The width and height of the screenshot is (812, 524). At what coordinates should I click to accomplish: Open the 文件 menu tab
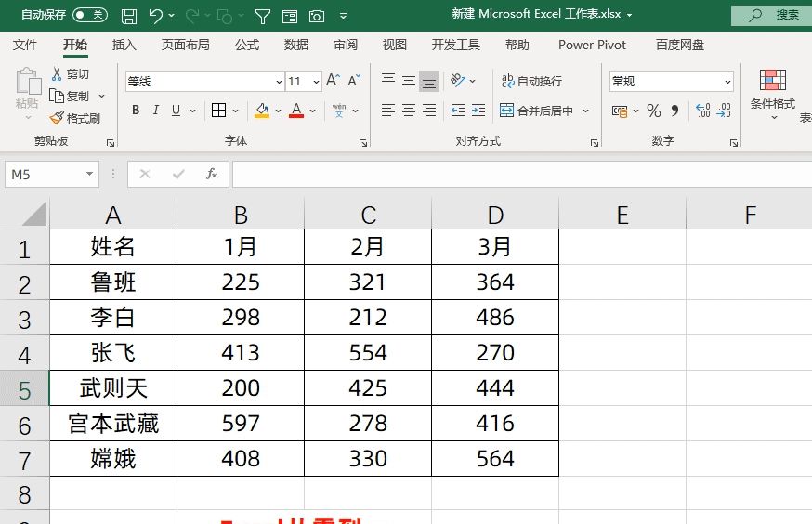point(25,45)
